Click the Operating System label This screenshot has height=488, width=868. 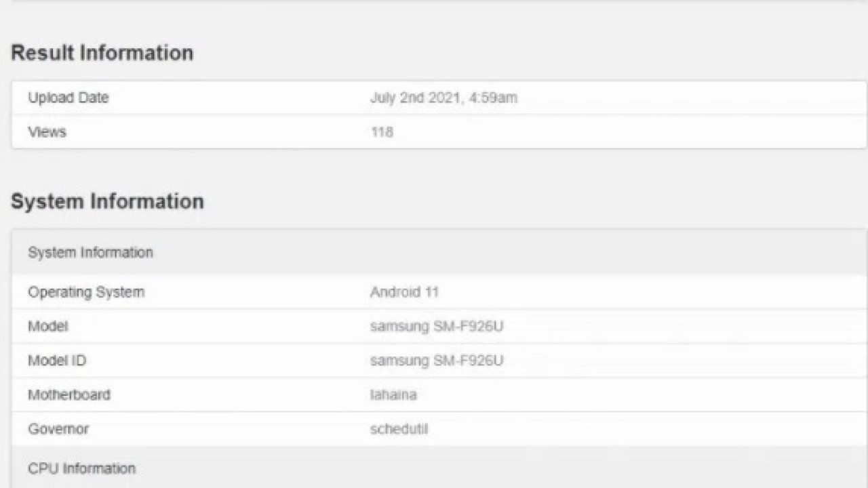86,292
